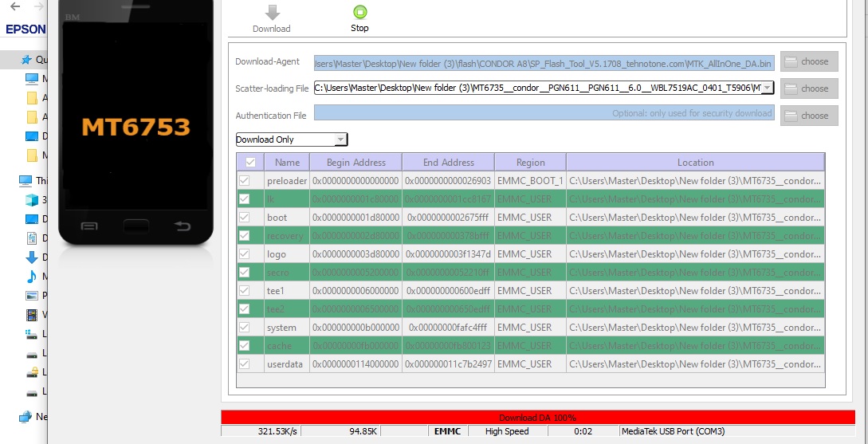Viewport: 868px width, 444px height.
Task: Toggle the boot row checkbox
Action: (x=244, y=217)
